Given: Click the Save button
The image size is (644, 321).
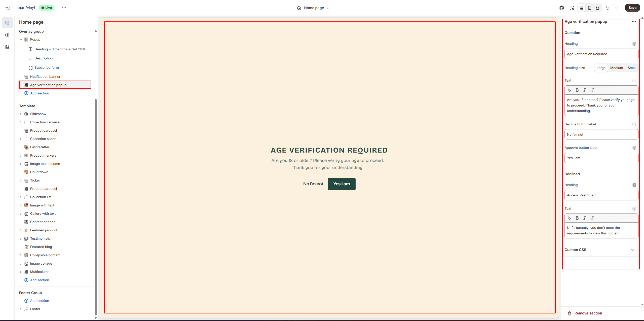Looking at the screenshot, I should pos(632,8).
